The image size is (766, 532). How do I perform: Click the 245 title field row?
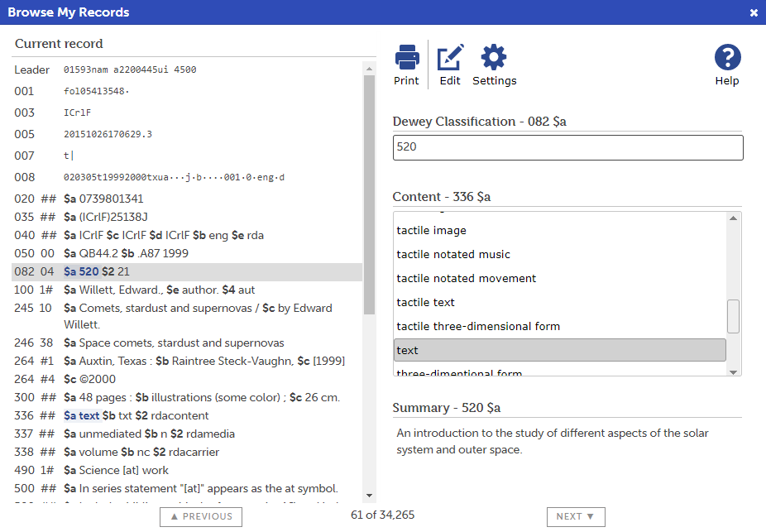pyautogui.click(x=186, y=316)
